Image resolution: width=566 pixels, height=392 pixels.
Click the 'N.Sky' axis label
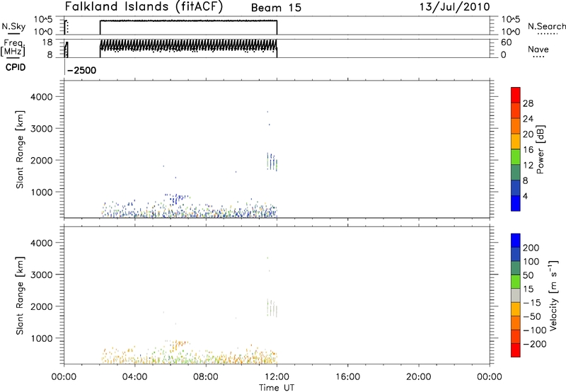[x=13, y=26]
